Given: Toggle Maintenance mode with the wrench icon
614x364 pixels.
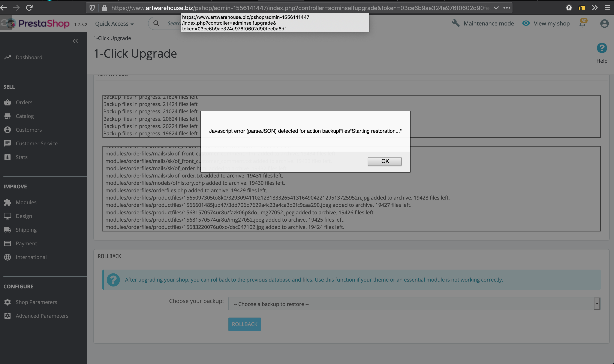Looking at the screenshot, I should click(x=456, y=23).
